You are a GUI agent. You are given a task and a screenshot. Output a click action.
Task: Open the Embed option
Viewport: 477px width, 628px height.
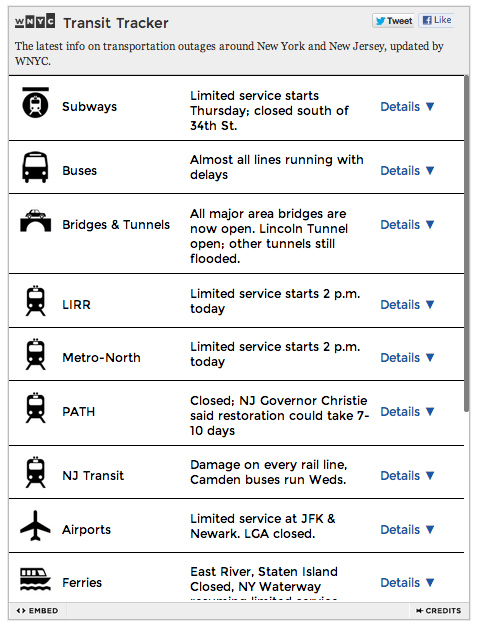click(x=37, y=611)
